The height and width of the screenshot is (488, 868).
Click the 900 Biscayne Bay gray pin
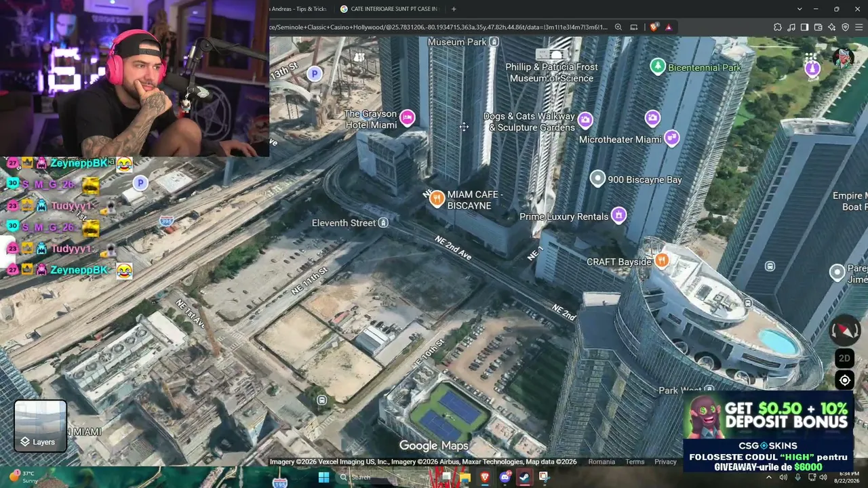[597, 178]
